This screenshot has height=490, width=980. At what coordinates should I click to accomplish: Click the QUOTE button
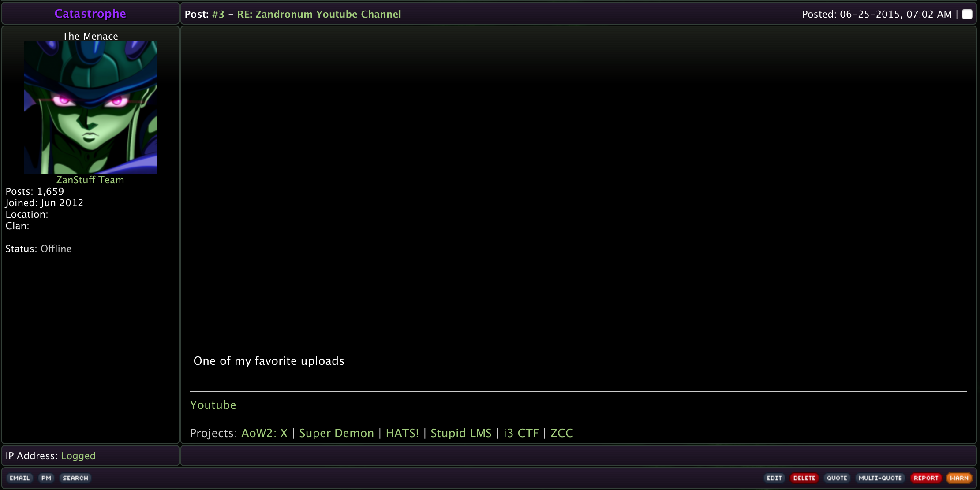(837, 478)
